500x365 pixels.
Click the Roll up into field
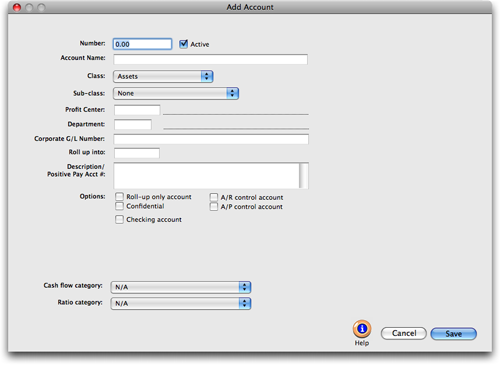(137, 153)
